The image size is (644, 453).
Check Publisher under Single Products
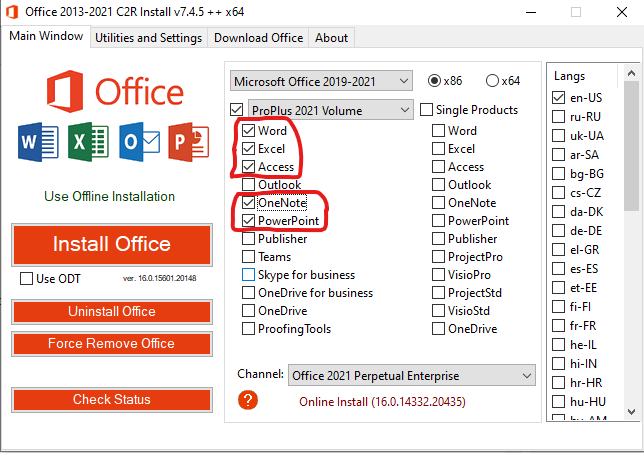(x=438, y=239)
